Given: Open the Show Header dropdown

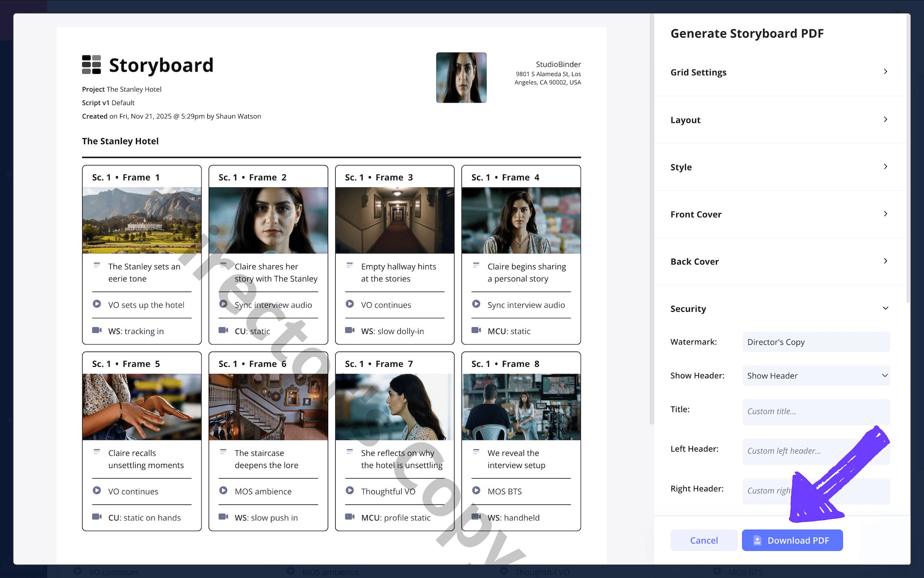Looking at the screenshot, I should 815,375.
